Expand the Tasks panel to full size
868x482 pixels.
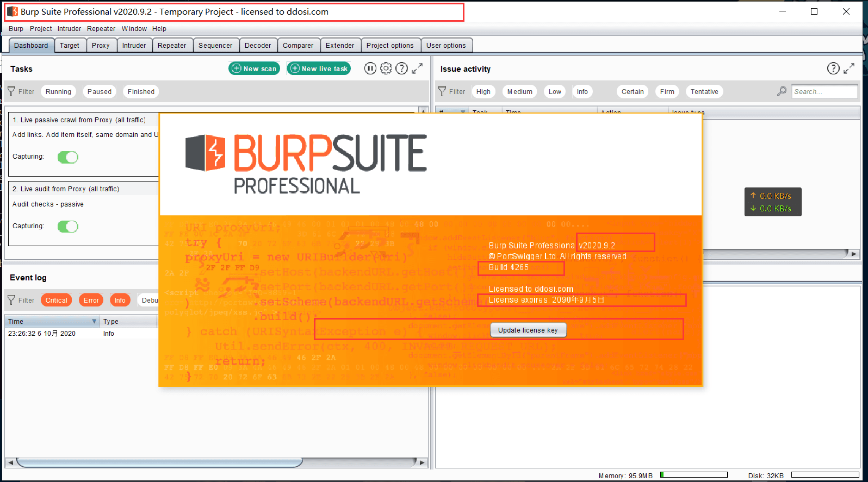point(417,68)
